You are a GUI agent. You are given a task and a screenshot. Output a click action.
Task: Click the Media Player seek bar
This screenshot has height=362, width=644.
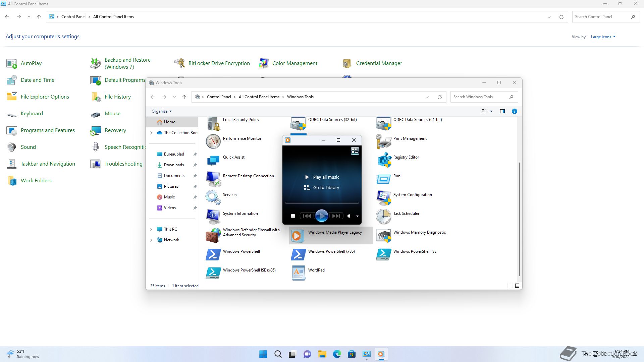click(x=322, y=203)
